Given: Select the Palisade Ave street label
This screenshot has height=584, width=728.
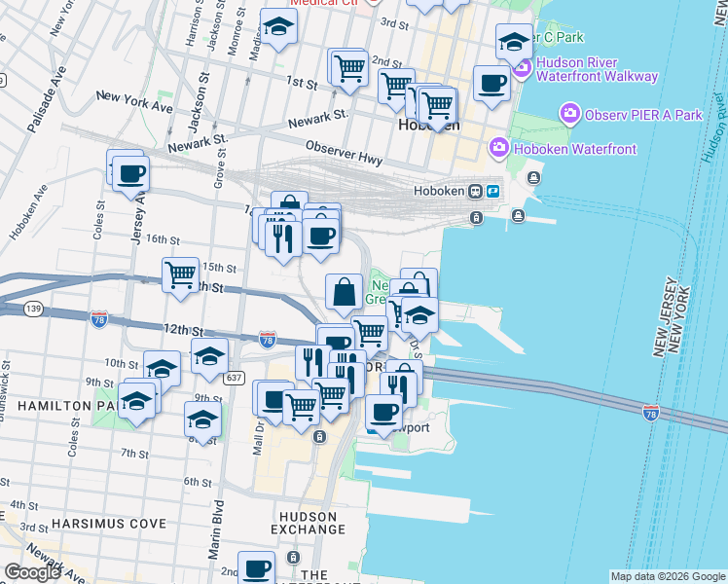Looking at the screenshot, I should [47, 100].
